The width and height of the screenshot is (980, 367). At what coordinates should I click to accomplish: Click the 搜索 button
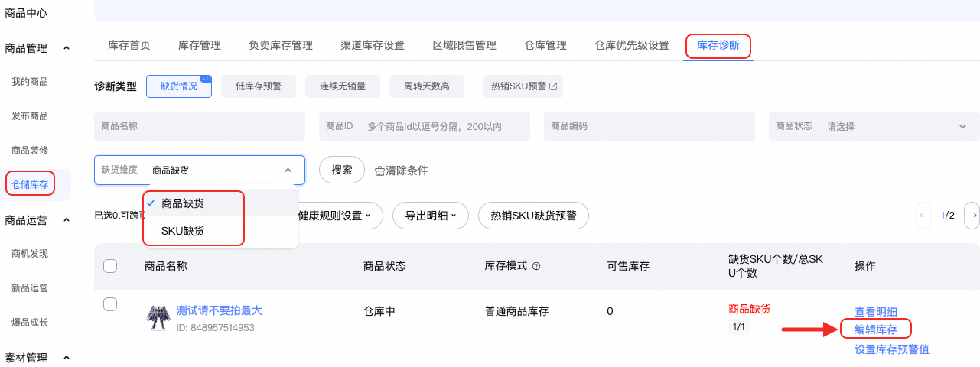[341, 171]
